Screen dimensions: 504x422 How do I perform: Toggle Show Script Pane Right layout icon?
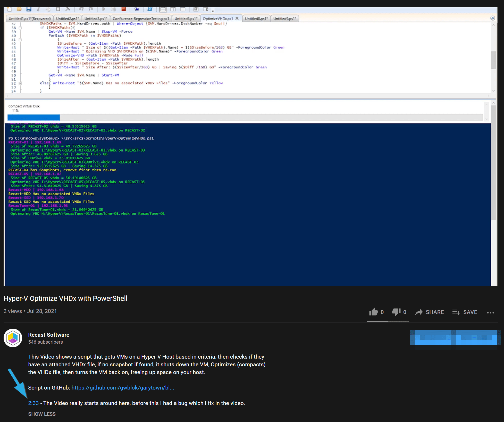(x=173, y=9)
